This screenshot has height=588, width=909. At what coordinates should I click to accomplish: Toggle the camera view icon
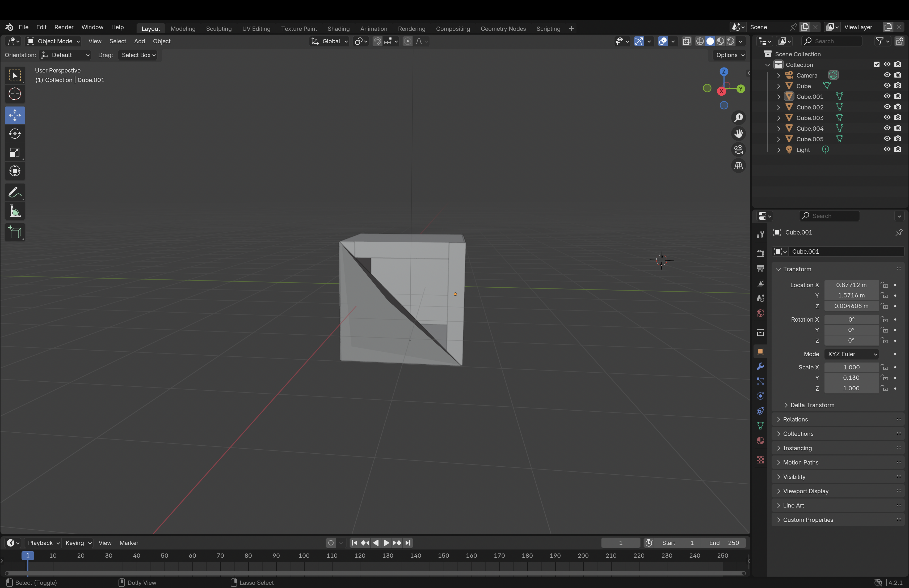pos(739,150)
